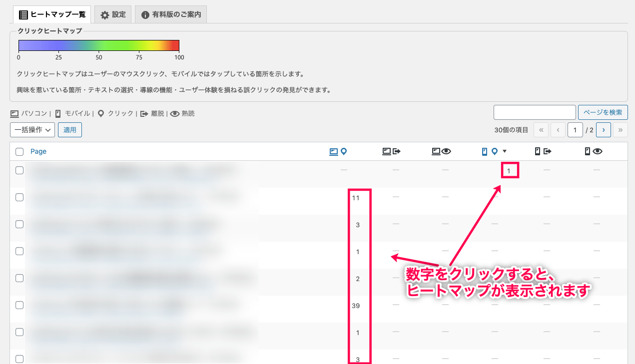Open PC click heatmap with count 11
Viewport: 635px width, 364px height.
pyautogui.click(x=356, y=198)
